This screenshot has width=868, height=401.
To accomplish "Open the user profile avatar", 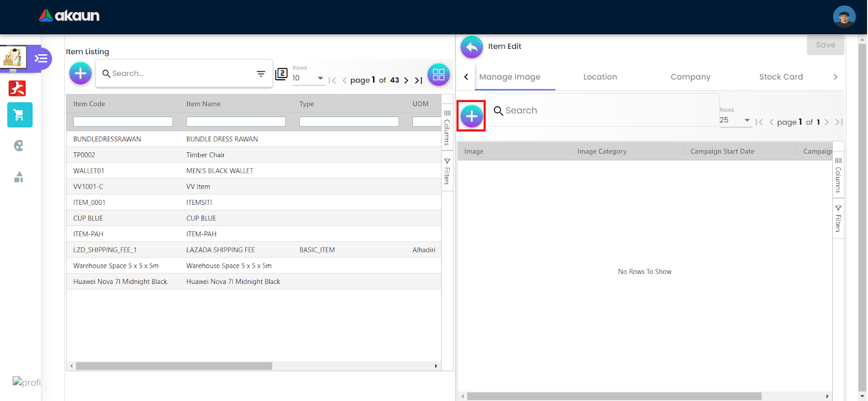I will [844, 17].
